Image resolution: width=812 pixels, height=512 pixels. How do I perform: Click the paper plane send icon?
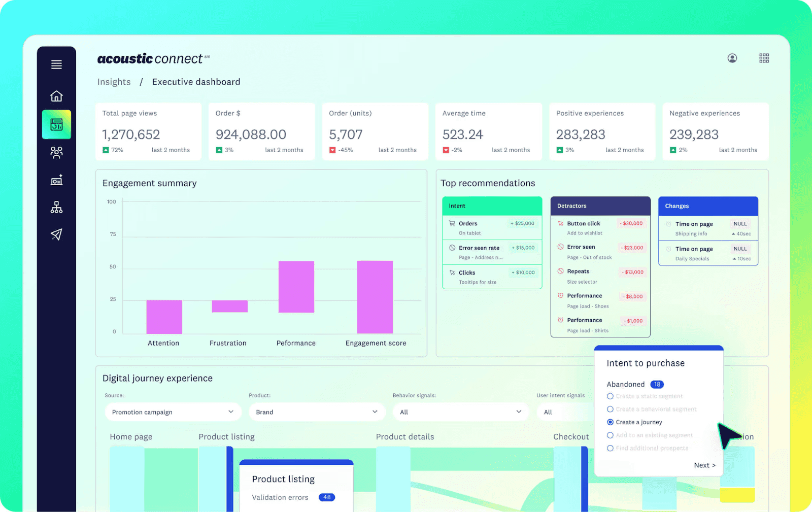click(56, 234)
